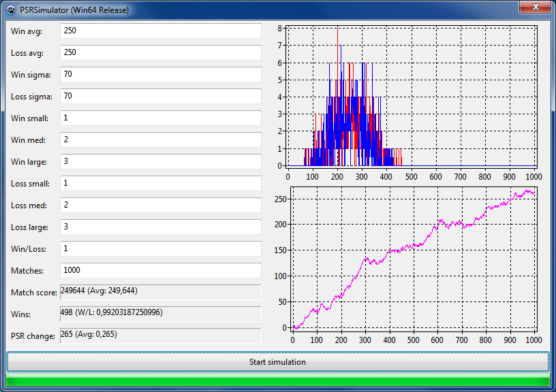The image size is (556, 392).
Task: Click the PSRSimulator paw icon in title bar
Action: pos(11,10)
